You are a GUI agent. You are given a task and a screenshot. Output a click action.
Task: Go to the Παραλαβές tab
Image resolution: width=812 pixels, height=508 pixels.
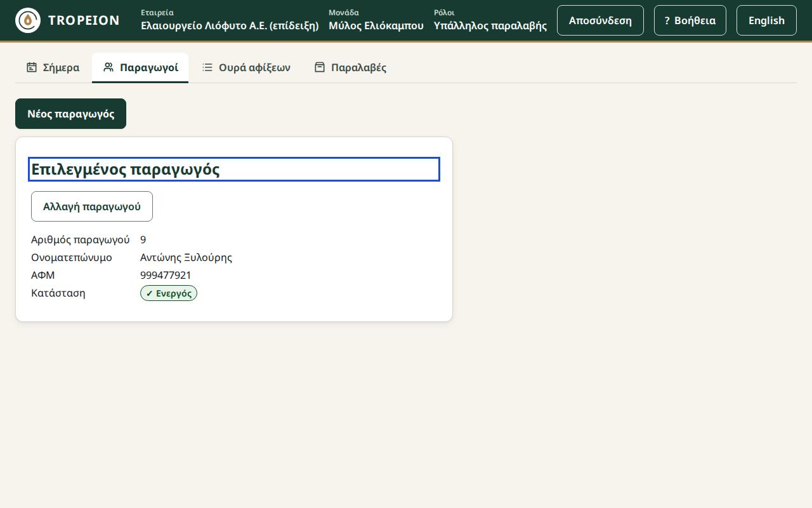tap(350, 67)
